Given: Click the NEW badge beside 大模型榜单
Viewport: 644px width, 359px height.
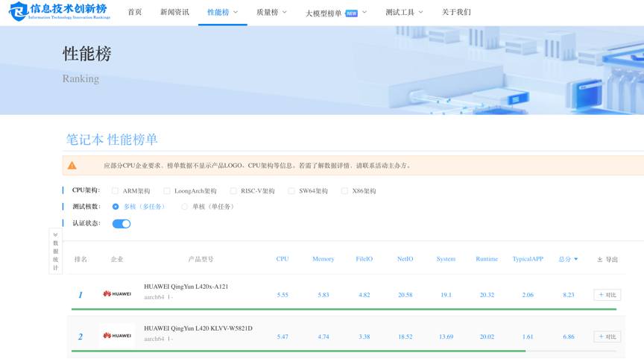Looking at the screenshot, I should pos(352,13).
